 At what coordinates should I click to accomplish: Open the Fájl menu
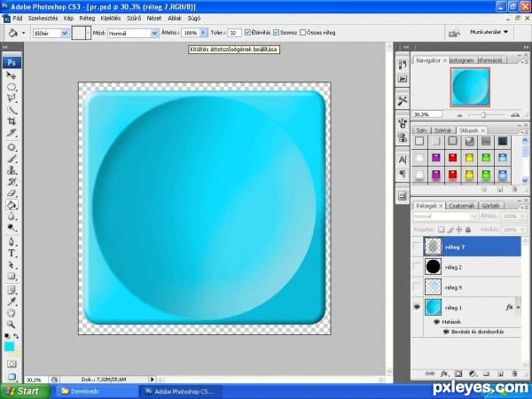click(x=18, y=19)
